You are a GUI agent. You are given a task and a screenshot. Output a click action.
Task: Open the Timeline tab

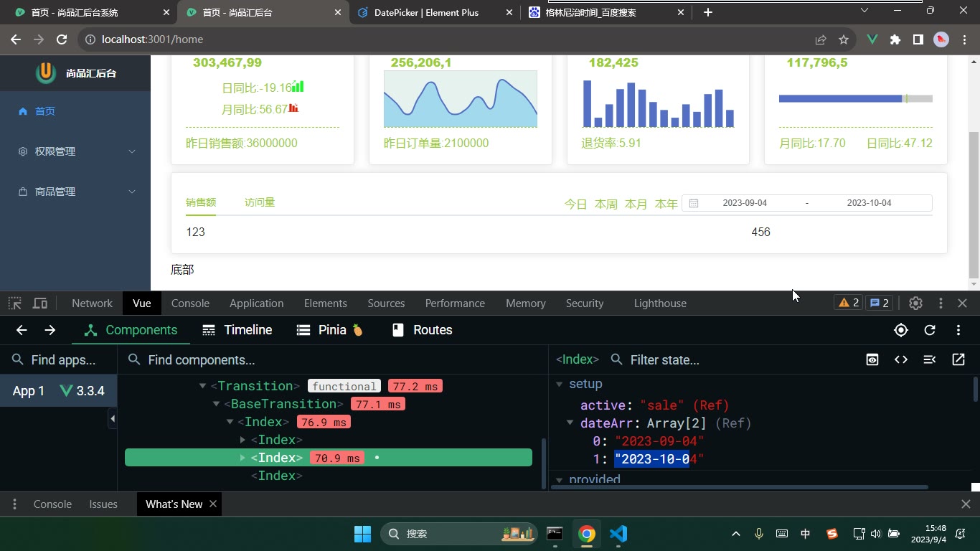[237, 330]
